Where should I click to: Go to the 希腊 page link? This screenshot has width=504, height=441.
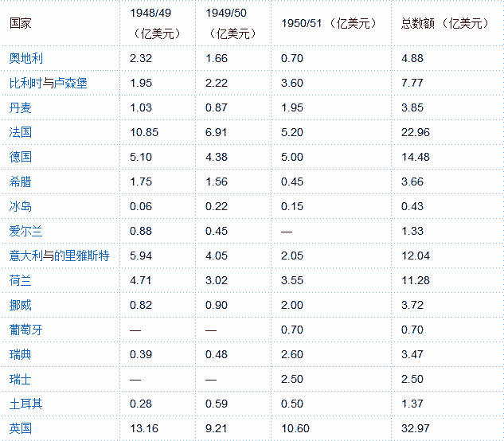click(21, 181)
